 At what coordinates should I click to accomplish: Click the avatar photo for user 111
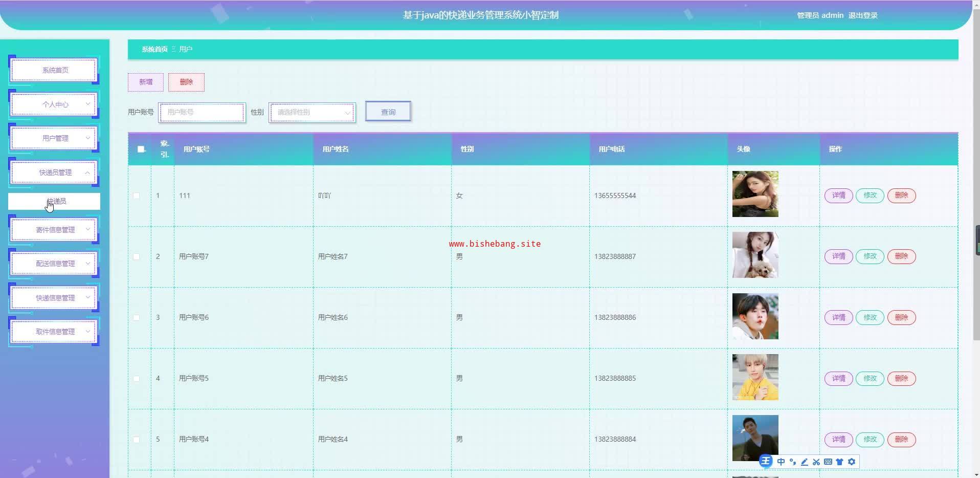coord(755,194)
